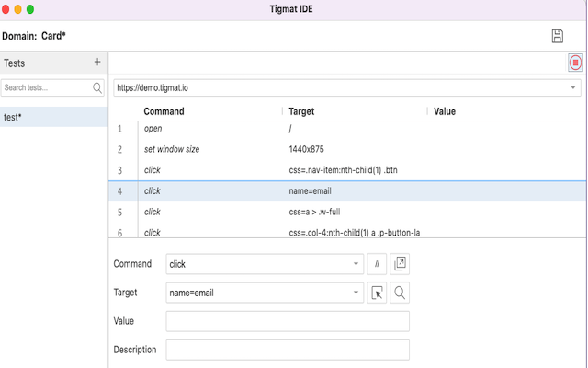Find target element with magnifier

coord(400,293)
